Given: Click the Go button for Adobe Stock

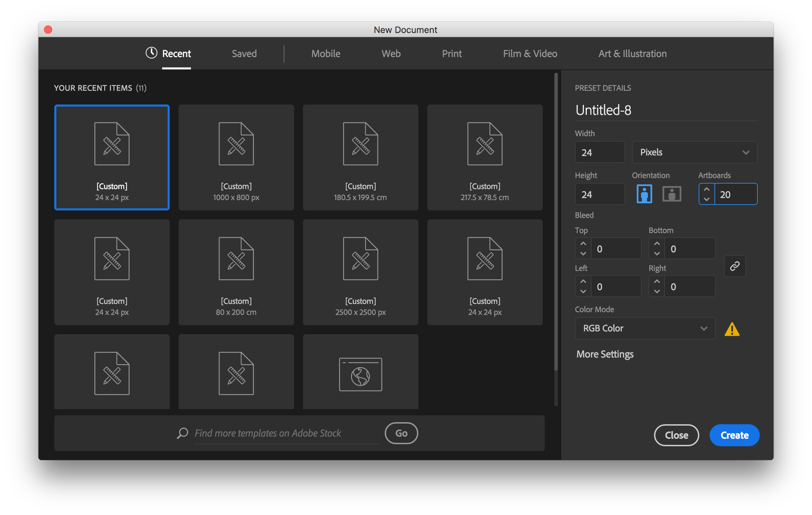Looking at the screenshot, I should (x=401, y=433).
